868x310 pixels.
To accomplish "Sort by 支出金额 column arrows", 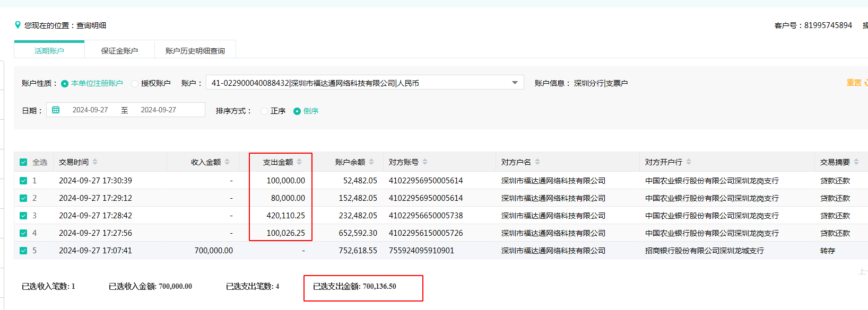I will 299,162.
